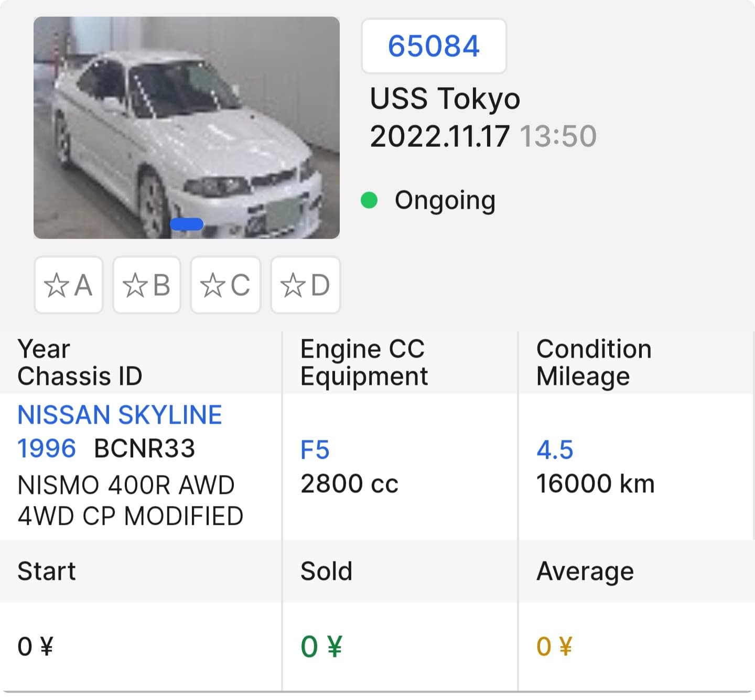Click the green sold price value
Image resolution: width=755 pixels, height=700 pixels.
click(321, 647)
